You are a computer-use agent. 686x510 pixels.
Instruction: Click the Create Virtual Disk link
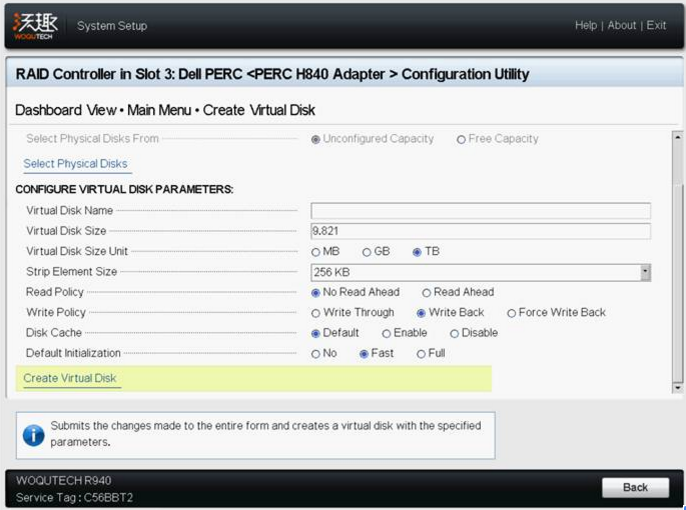pyautogui.click(x=70, y=378)
